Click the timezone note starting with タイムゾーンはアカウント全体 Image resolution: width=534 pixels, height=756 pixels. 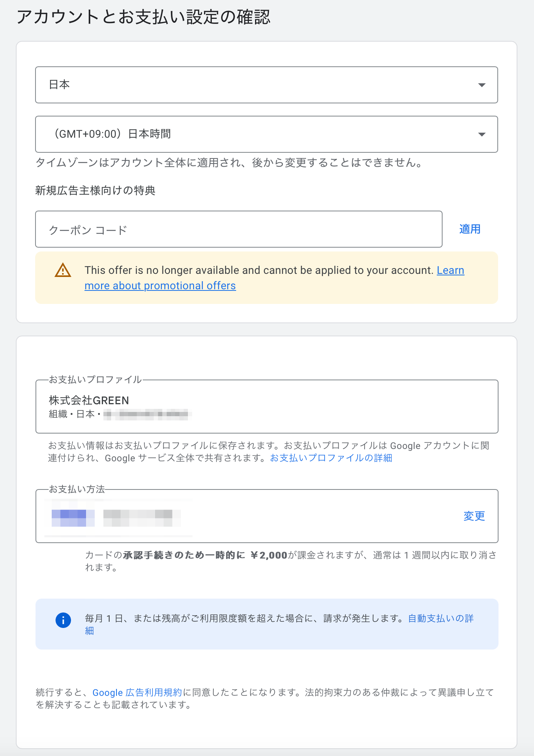[230, 163]
